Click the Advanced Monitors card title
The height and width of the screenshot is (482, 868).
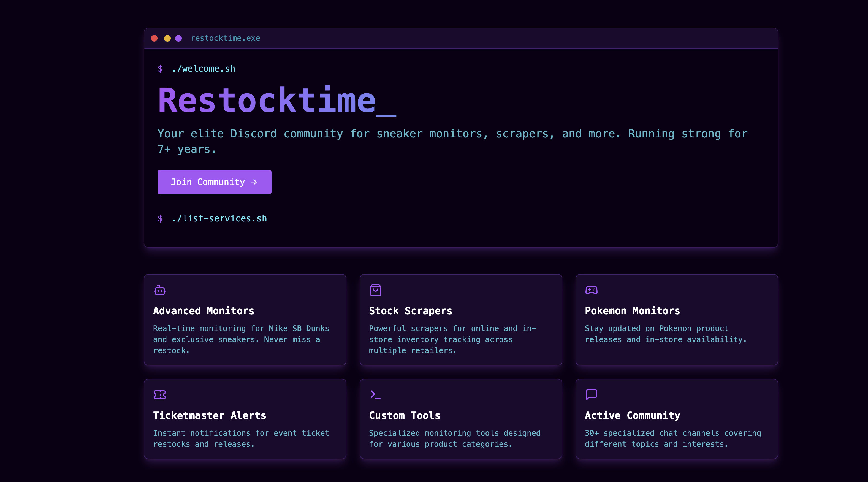tap(204, 311)
